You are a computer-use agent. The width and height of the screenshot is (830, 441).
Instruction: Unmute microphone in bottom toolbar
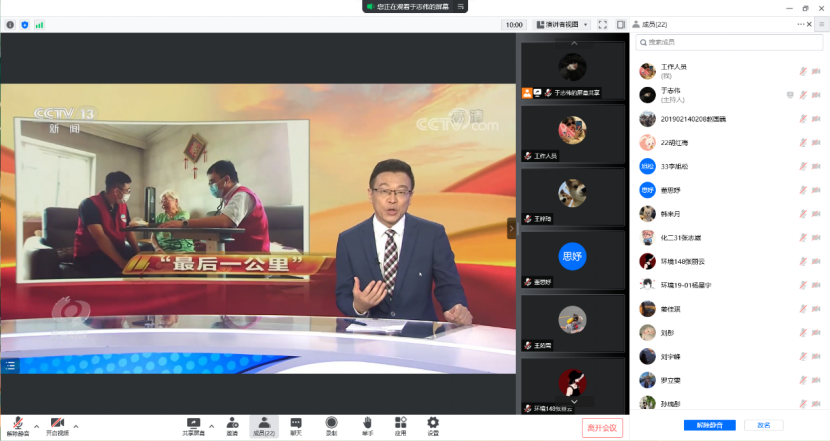click(18, 425)
